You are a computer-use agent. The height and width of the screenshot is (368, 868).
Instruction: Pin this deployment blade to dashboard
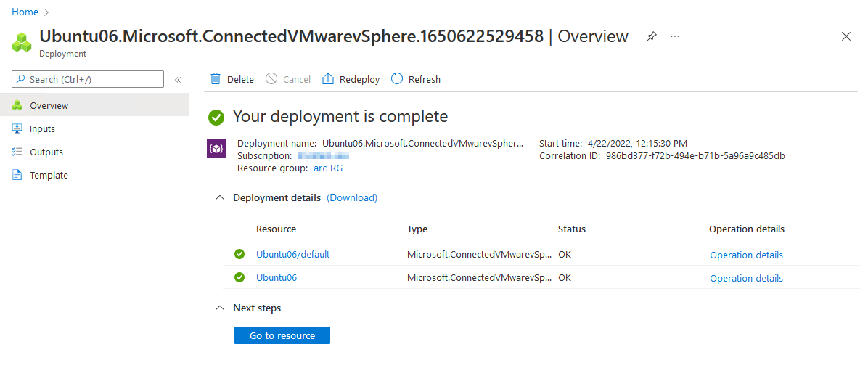(x=652, y=36)
